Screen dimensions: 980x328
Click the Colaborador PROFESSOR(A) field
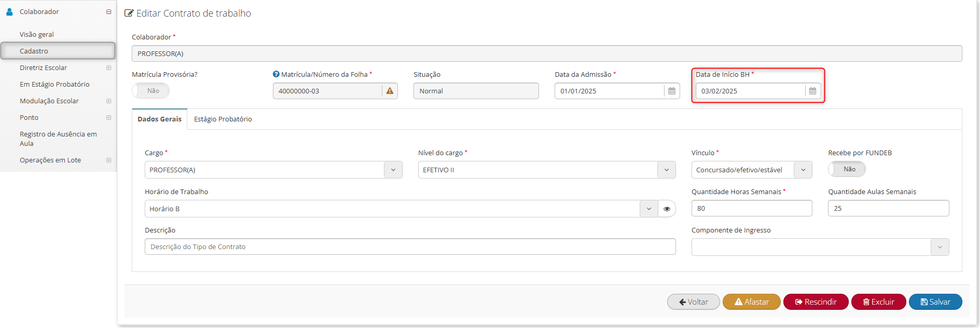tap(547, 53)
